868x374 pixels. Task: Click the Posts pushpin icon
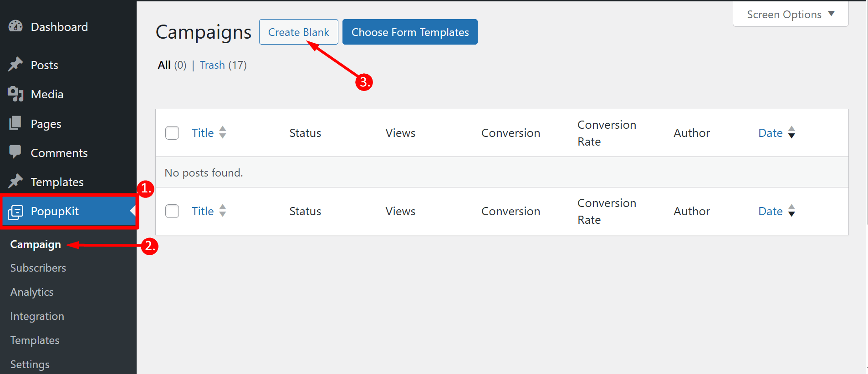[15, 65]
